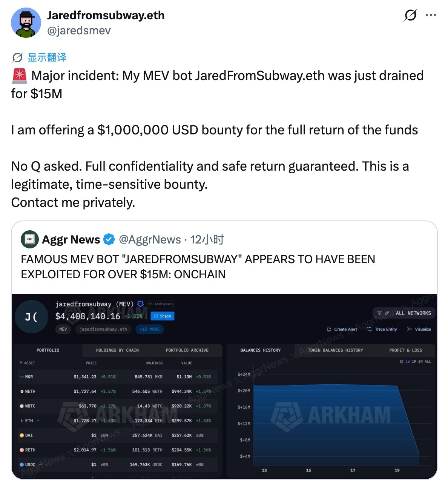Open Jaredfromsubway.eth profile avatar
Viewport: 448px width, 487px height.
[26, 23]
